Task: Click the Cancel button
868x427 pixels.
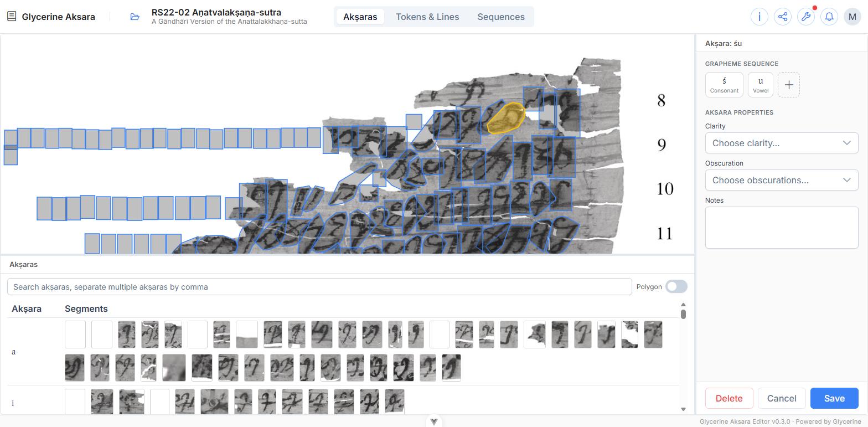Action: click(782, 398)
